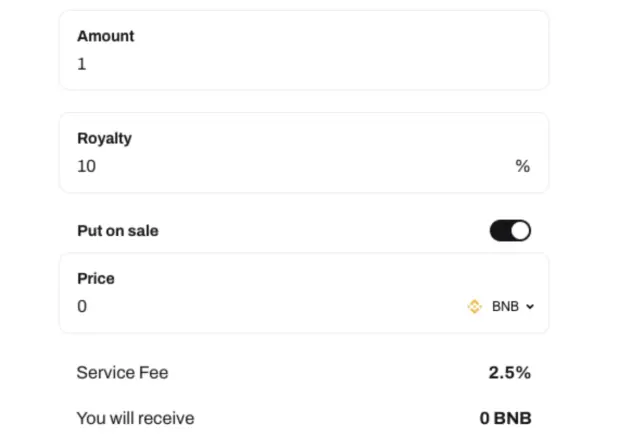Select the Service Fee label text
This screenshot has height=448, width=631.
click(x=122, y=373)
